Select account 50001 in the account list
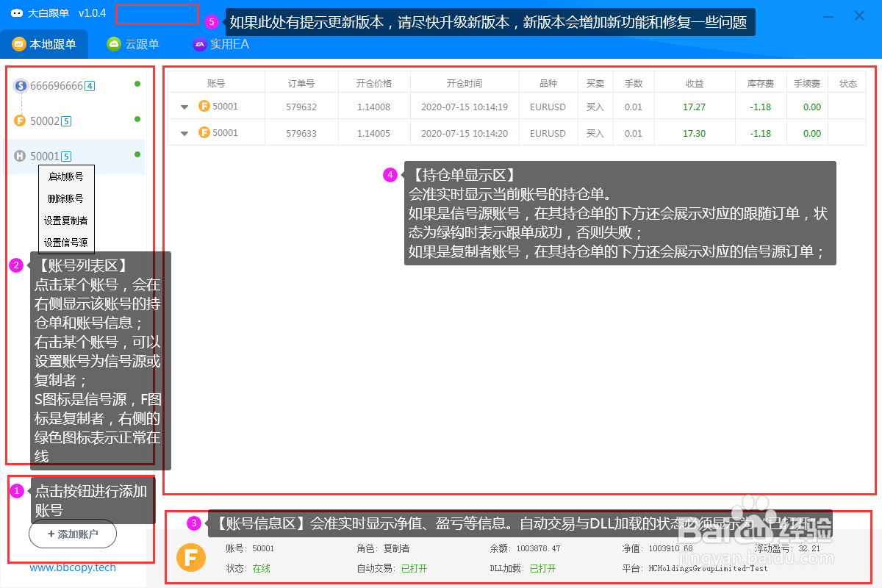Image resolution: width=882 pixels, height=588 pixels. [x=74, y=156]
